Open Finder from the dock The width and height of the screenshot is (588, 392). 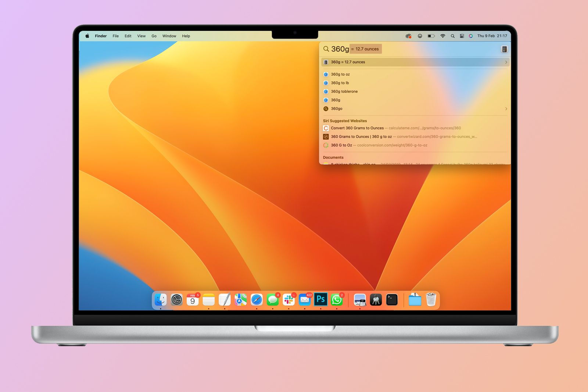161,300
